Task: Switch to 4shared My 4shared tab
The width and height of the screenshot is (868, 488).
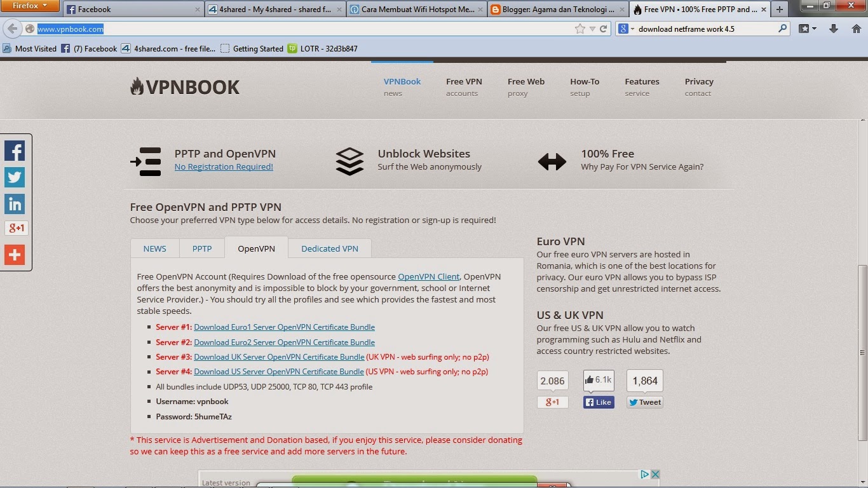Action: [275, 10]
